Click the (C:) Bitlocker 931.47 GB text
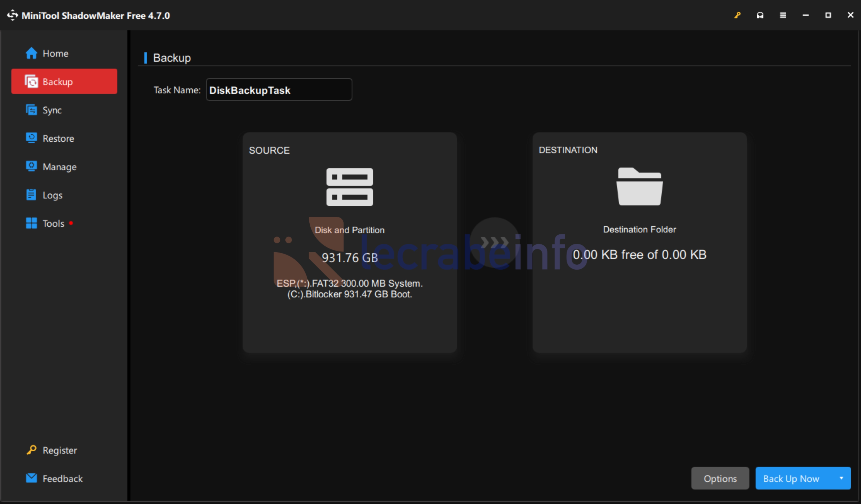Screen dimensions: 861x504 [349, 294]
